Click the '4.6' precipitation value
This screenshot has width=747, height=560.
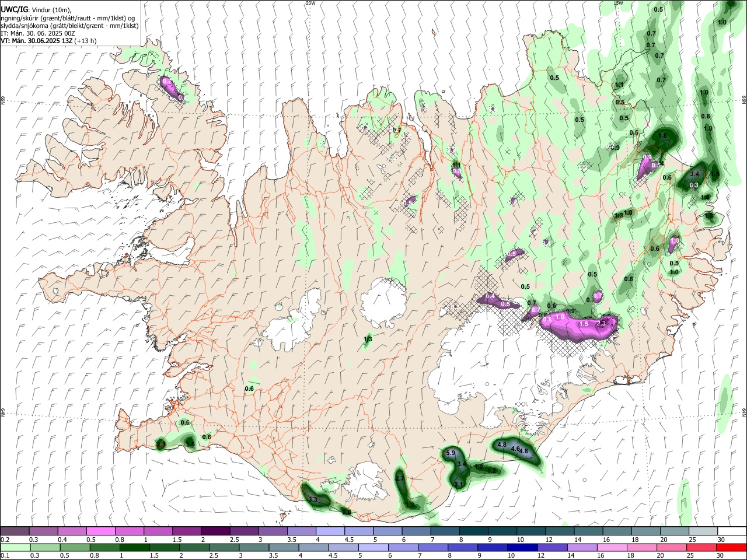tap(515, 449)
